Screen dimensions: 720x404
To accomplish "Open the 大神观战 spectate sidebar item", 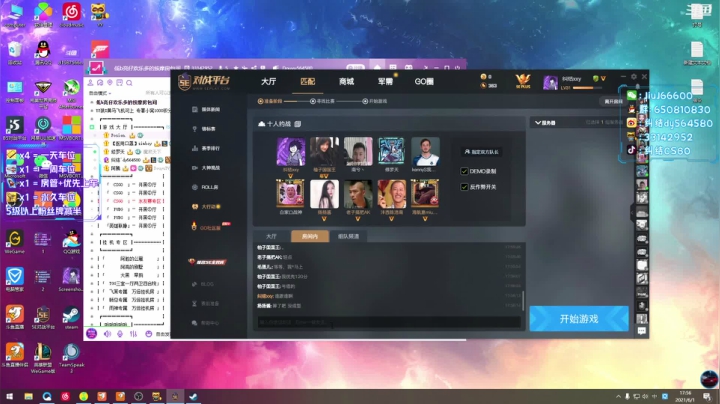I will pos(205,168).
